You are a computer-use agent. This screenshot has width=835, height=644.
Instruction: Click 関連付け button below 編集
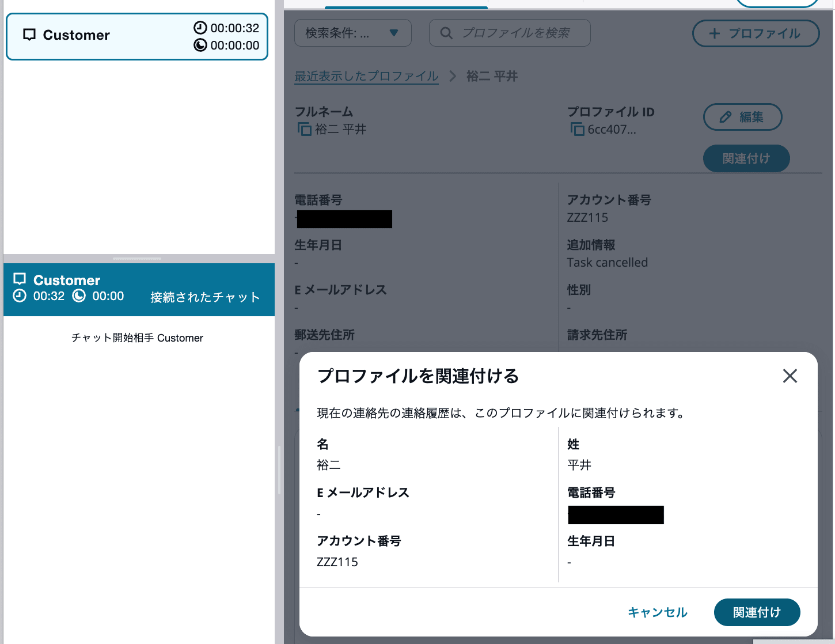746,158
